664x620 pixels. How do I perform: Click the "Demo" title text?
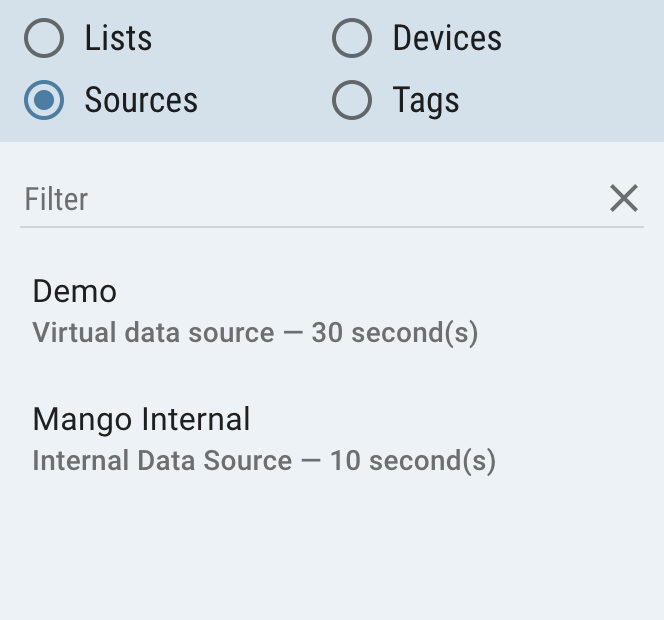(75, 291)
